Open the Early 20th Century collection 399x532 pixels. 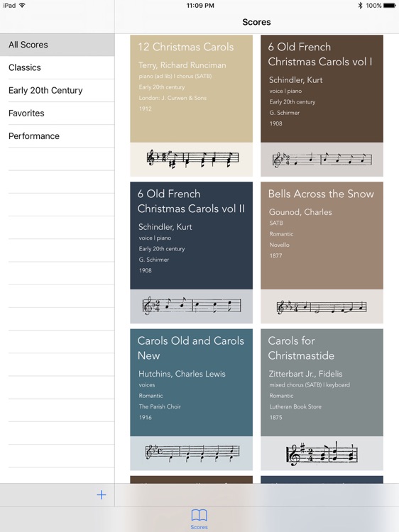point(57,90)
